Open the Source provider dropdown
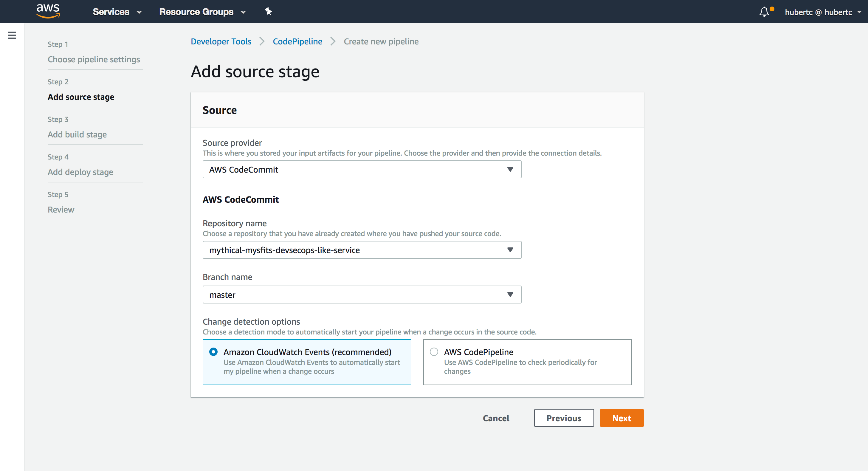Viewport: 868px width, 471px height. [362, 169]
